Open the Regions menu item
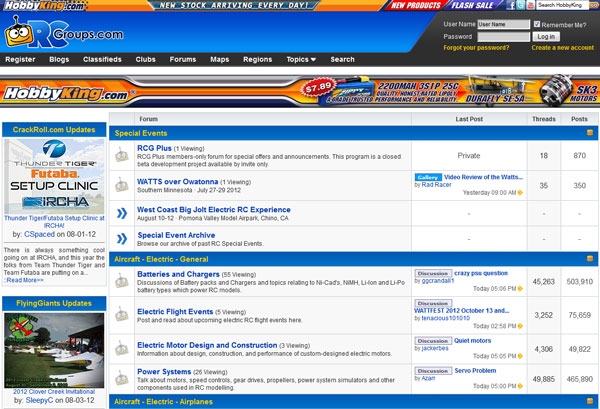The width and height of the screenshot is (600, 409). pos(258,59)
